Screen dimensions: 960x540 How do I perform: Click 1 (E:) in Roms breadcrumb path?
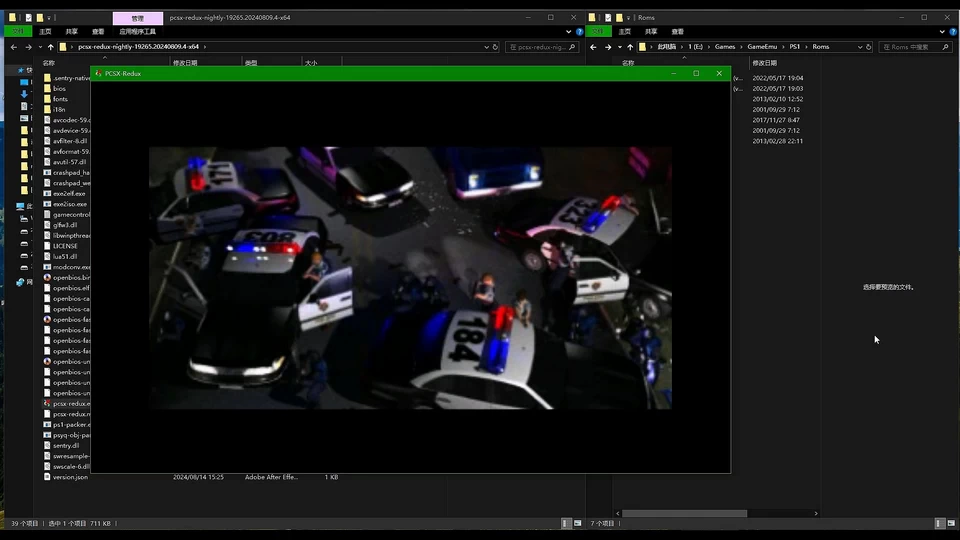pos(695,47)
